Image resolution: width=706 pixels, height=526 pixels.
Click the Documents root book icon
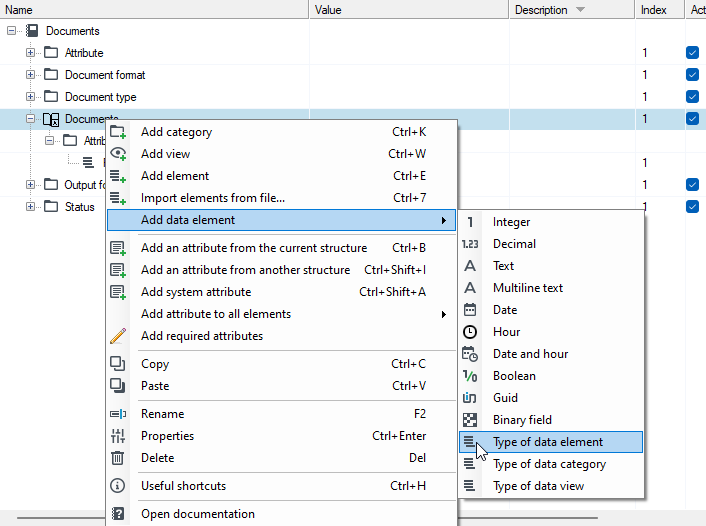[x=32, y=31]
